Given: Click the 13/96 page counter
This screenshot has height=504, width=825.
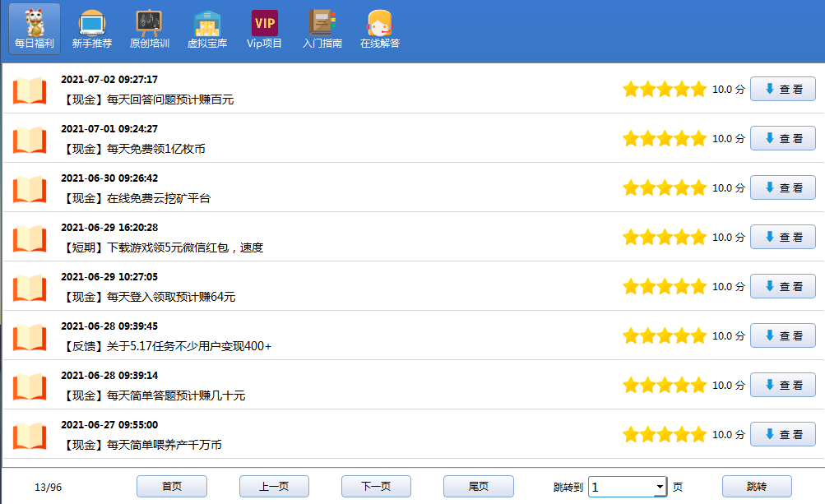Looking at the screenshot, I should point(48,488).
